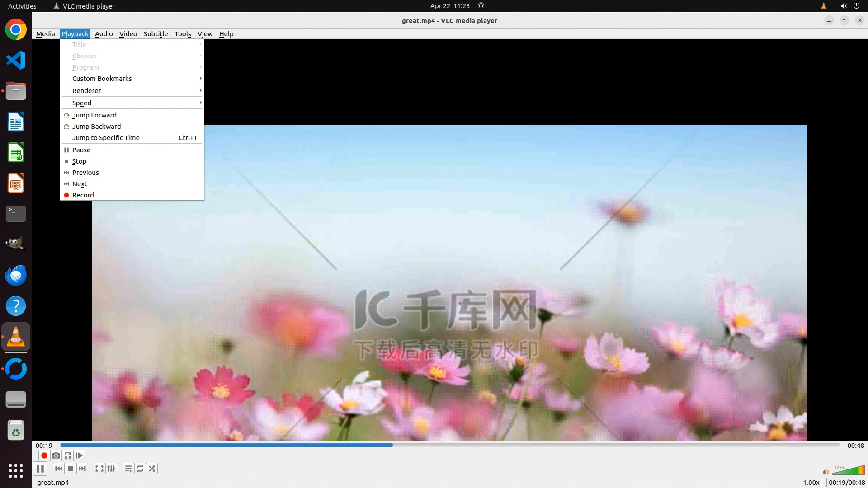Click the frame-by-frame button
Viewport: 868px width, 488px height.
point(80,455)
